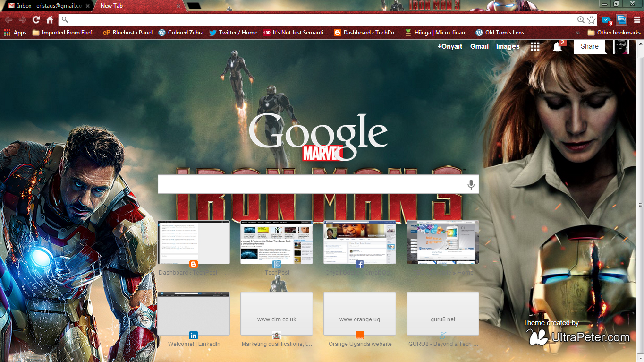Open the Other bookmarks folder
This screenshot has height=362, width=644.
[614, 33]
